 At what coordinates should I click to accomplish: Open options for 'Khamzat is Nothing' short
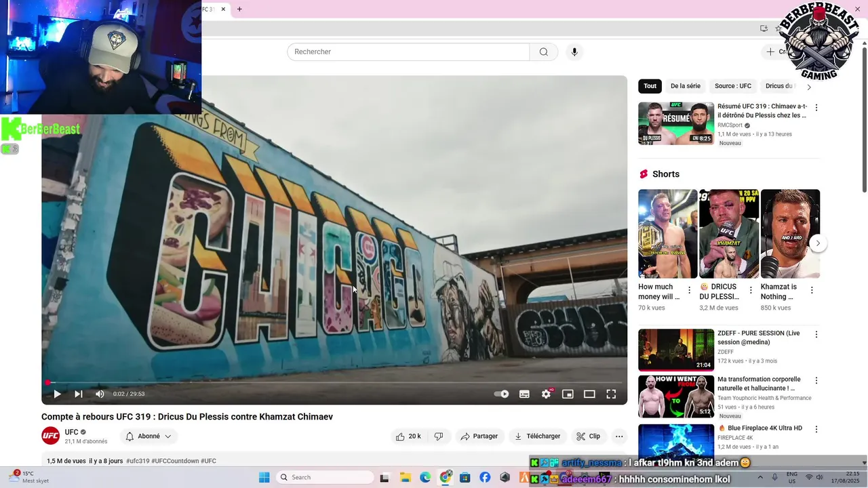tap(812, 290)
